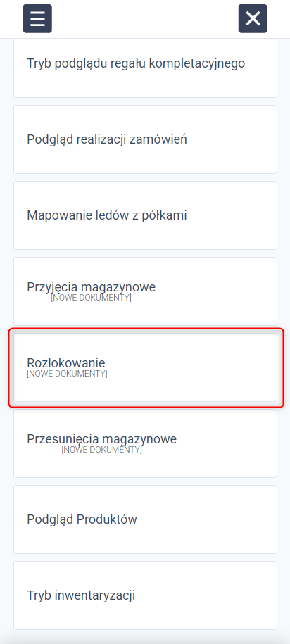Go to Przyjęcia magazynowe
Viewport: 290px width, 644px height.
pyautogui.click(x=145, y=291)
